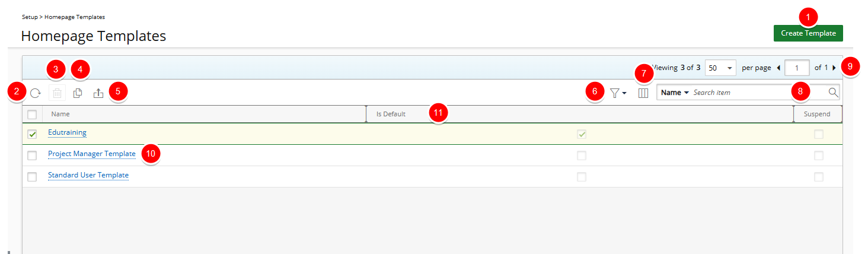The width and height of the screenshot is (868, 254).
Task: Click the export icon
Action: (98, 93)
